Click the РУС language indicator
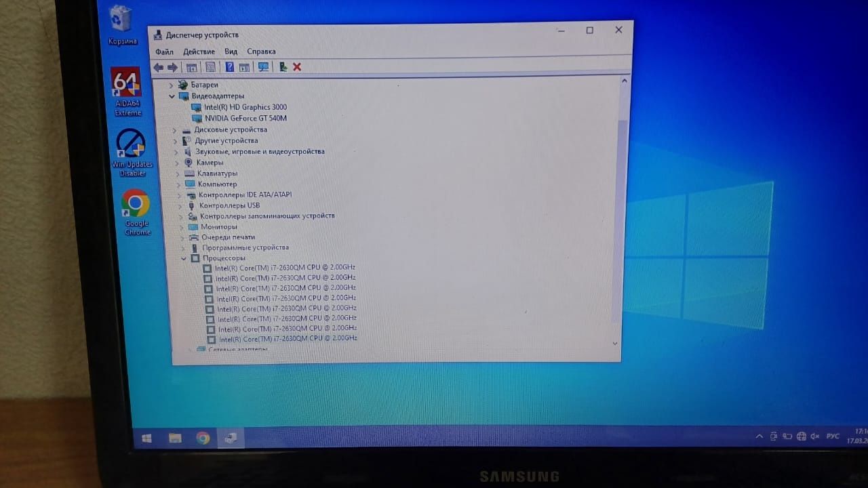 [x=833, y=436]
